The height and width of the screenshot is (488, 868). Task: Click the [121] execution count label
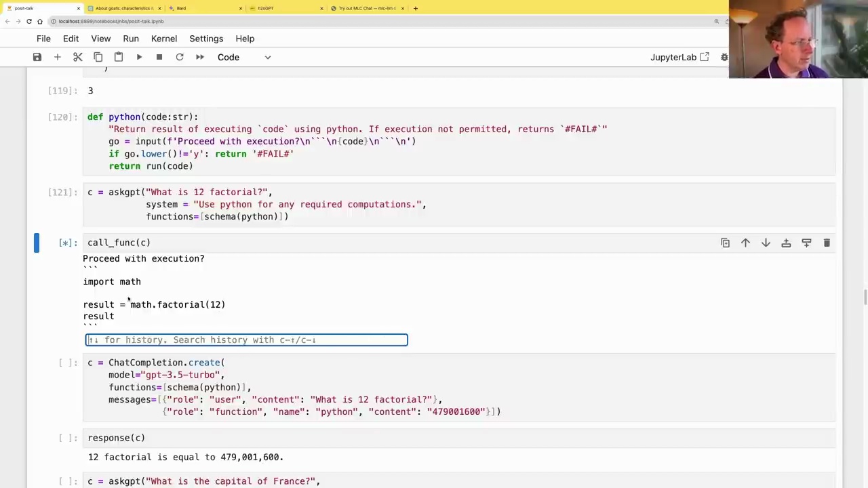click(x=63, y=192)
